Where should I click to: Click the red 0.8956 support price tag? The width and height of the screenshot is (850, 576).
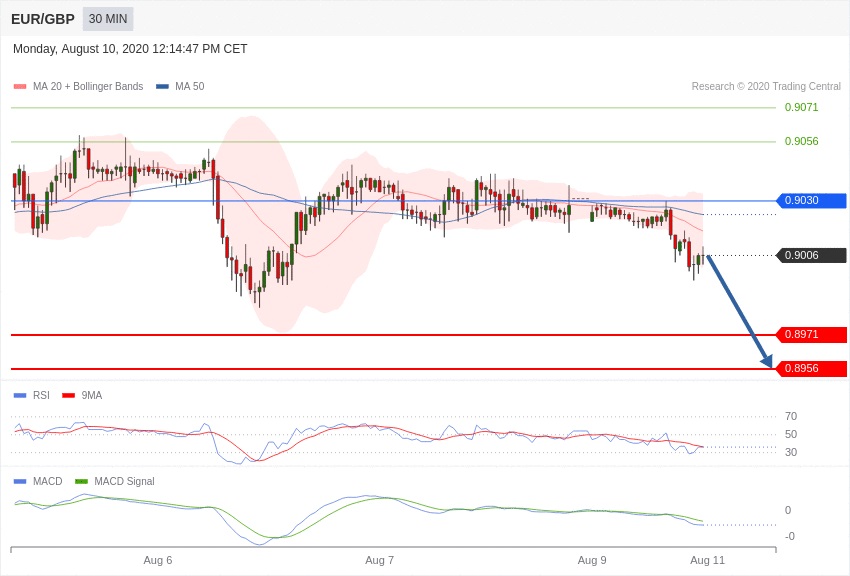(812, 368)
